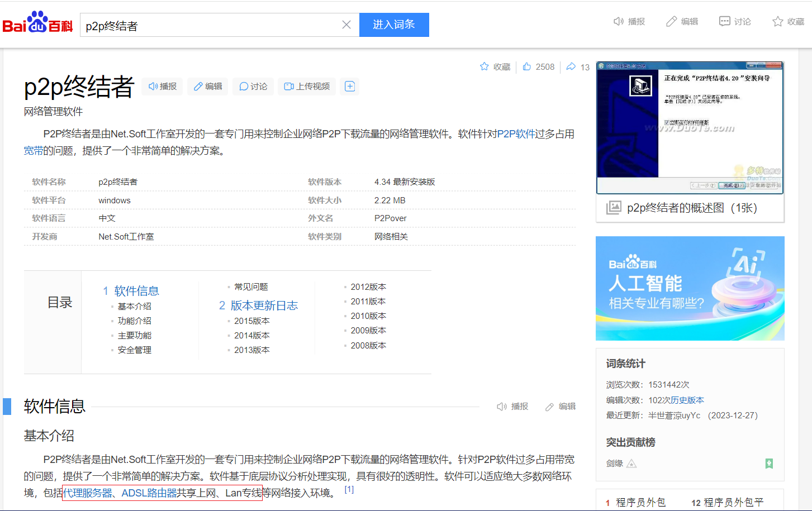Select the P2Pover foreign name value
The image size is (812, 511).
pos(391,218)
